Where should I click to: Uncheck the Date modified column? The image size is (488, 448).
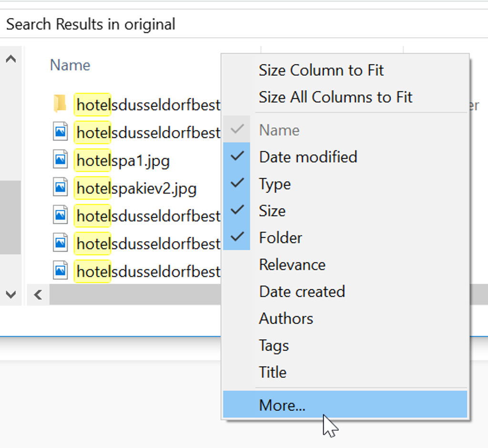[x=308, y=157]
